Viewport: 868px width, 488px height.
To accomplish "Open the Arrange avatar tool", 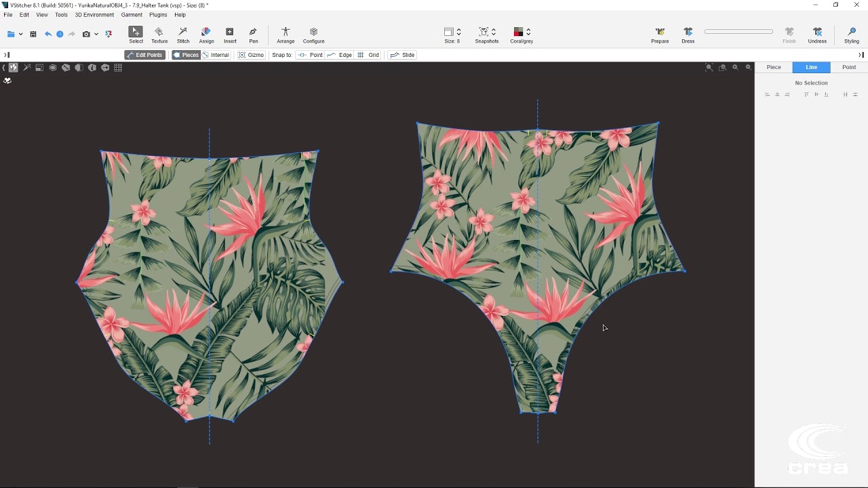I will click(285, 35).
